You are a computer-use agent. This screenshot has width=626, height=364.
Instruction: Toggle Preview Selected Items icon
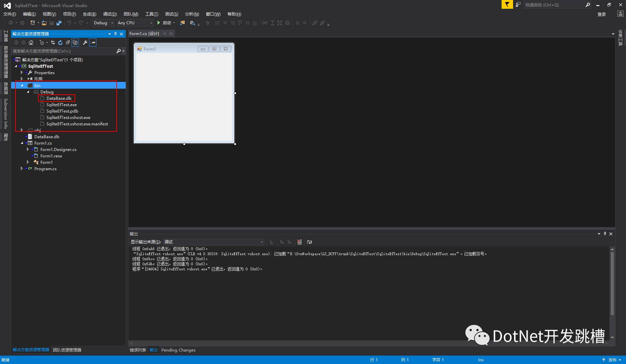[93, 42]
